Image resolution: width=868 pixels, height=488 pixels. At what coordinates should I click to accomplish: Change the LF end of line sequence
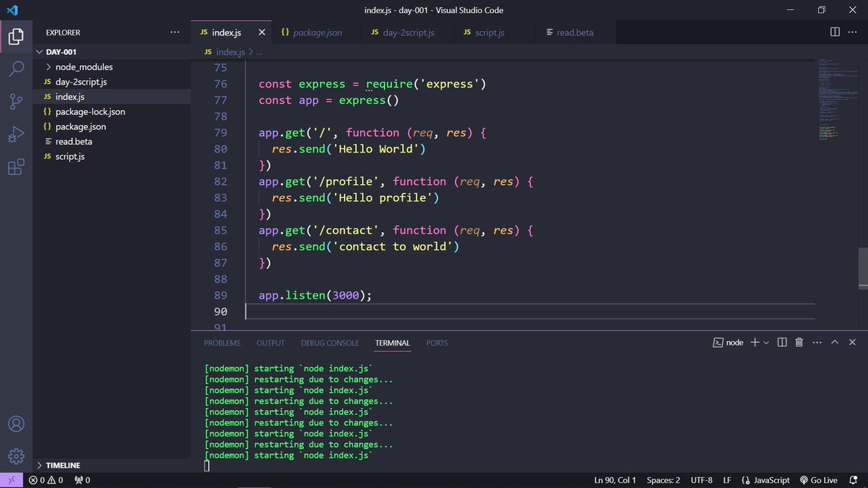[727, 480]
